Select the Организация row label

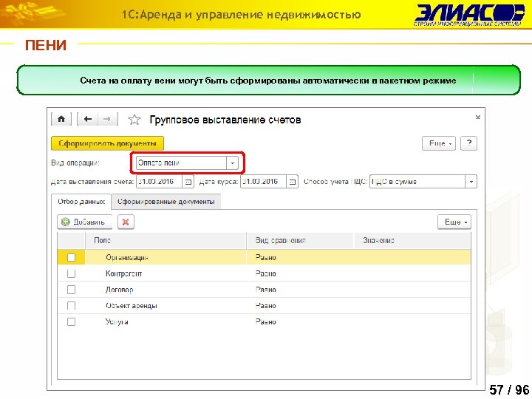(127, 258)
